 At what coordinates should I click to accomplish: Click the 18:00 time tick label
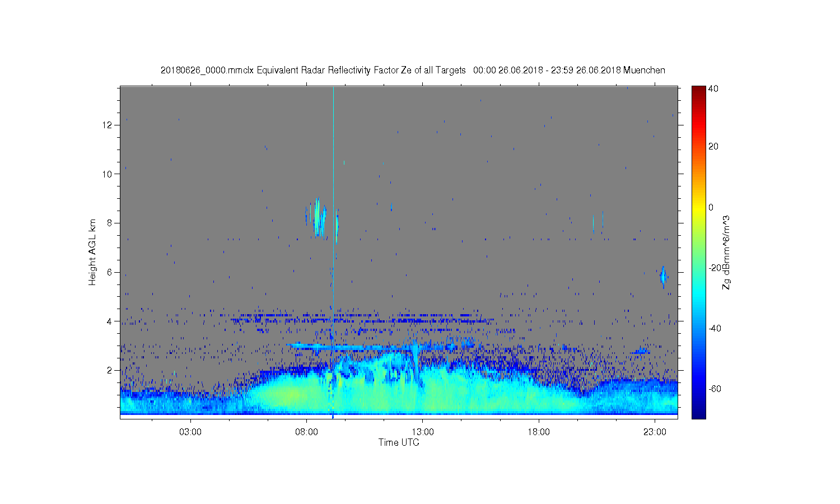coord(539,432)
